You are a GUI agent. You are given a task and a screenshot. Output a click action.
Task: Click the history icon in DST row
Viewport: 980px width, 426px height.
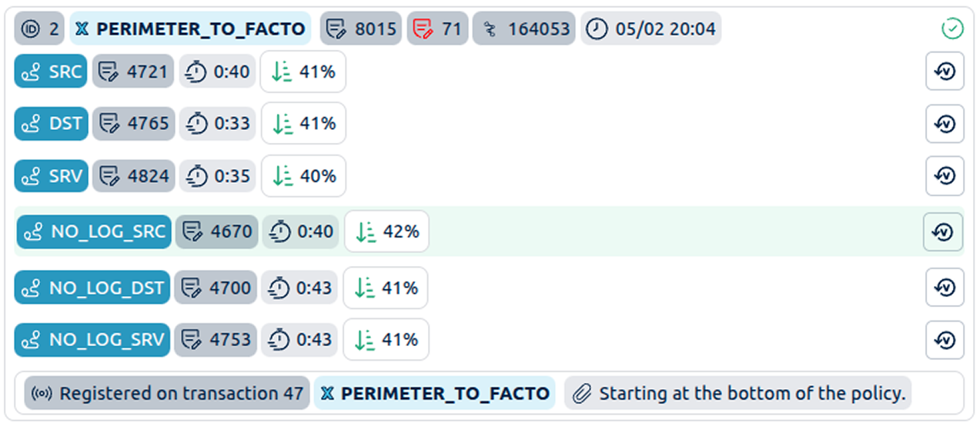coord(945,124)
